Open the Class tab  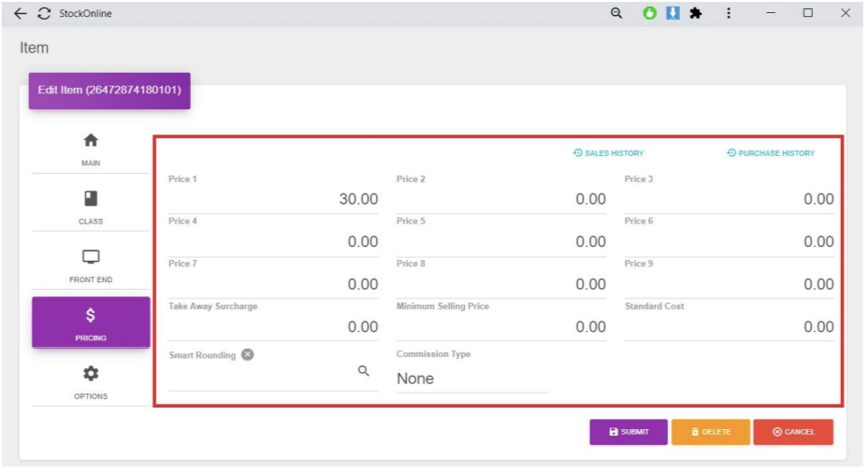point(91,207)
